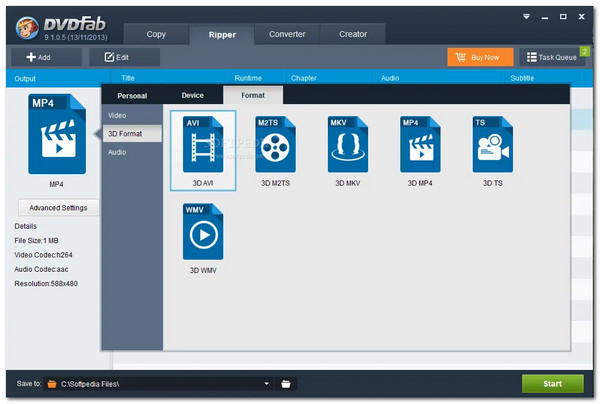Select the 3D WMV format icon
This screenshot has height=404, width=600.
203,232
